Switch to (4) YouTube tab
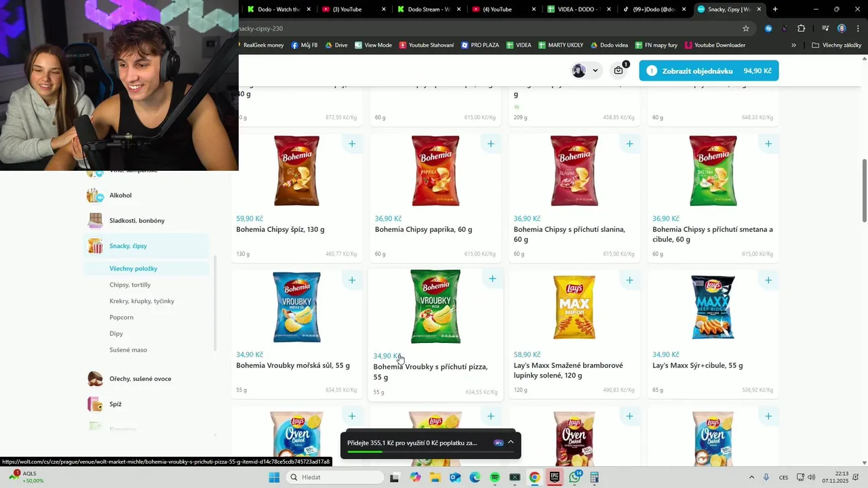The width and height of the screenshot is (868, 488). click(502, 9)
